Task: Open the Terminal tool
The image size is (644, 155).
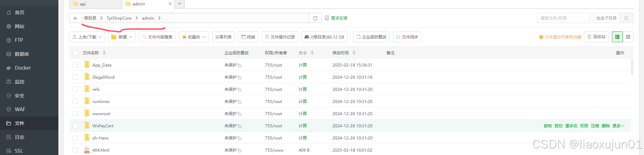Action: (x=248, y=37)
